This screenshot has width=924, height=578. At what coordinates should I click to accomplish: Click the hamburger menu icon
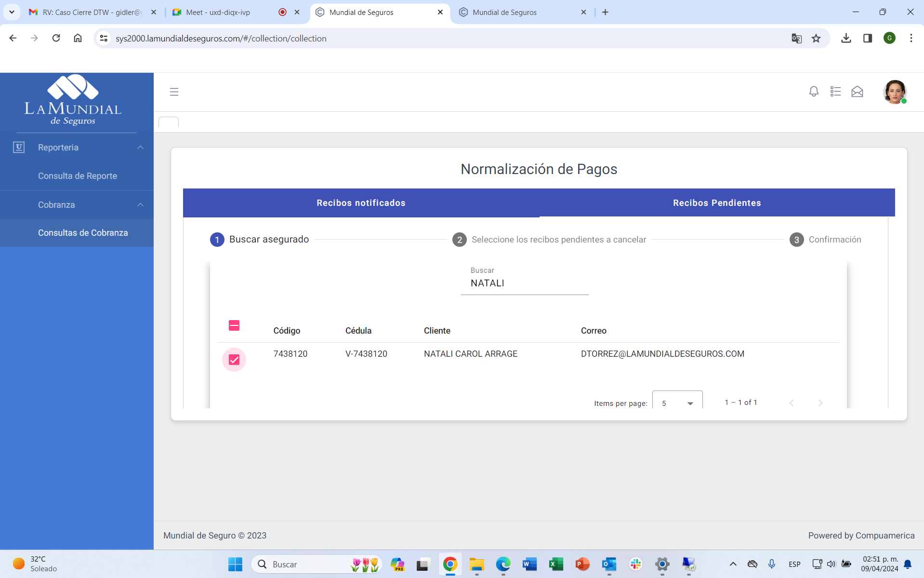point(174,92)
